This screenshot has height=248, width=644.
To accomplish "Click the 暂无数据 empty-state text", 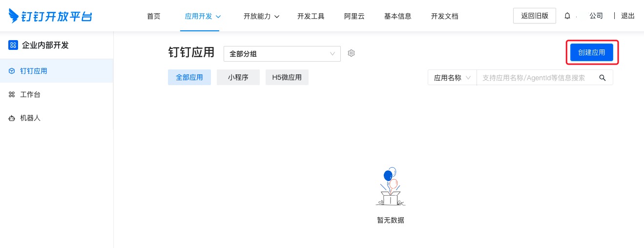I will coord(391,220).
